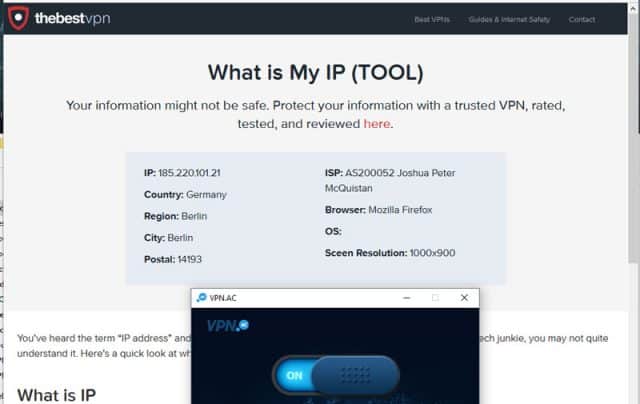Click the browser page vertical scrollbar
Image resolution: width=640 pixels, height=404 pixels.
634,139
